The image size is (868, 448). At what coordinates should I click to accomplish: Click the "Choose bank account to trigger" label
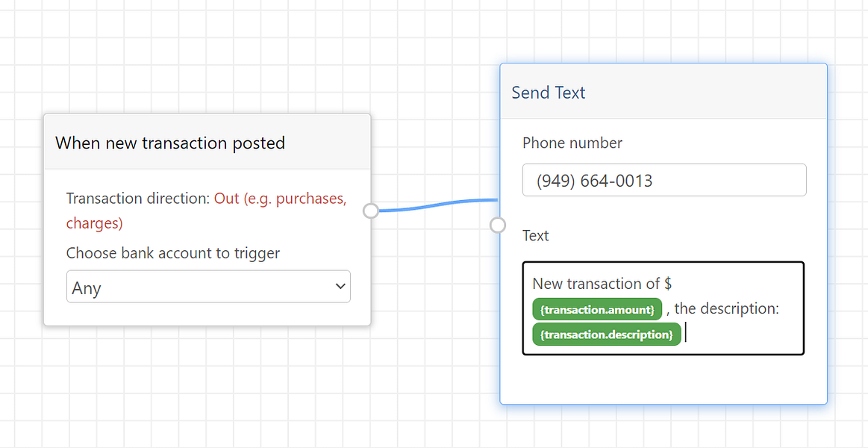click(x=173, y=253)
